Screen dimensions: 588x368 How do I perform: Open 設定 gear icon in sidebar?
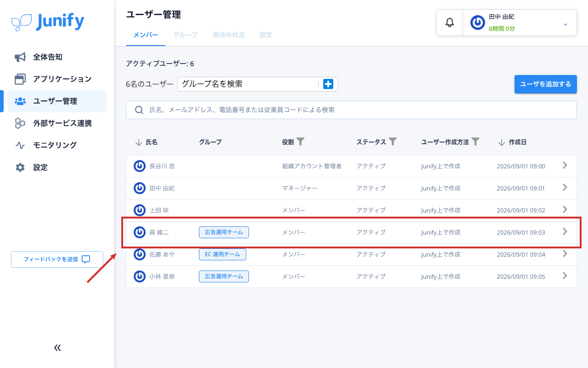pyautogui.click(x=20, y=167)
